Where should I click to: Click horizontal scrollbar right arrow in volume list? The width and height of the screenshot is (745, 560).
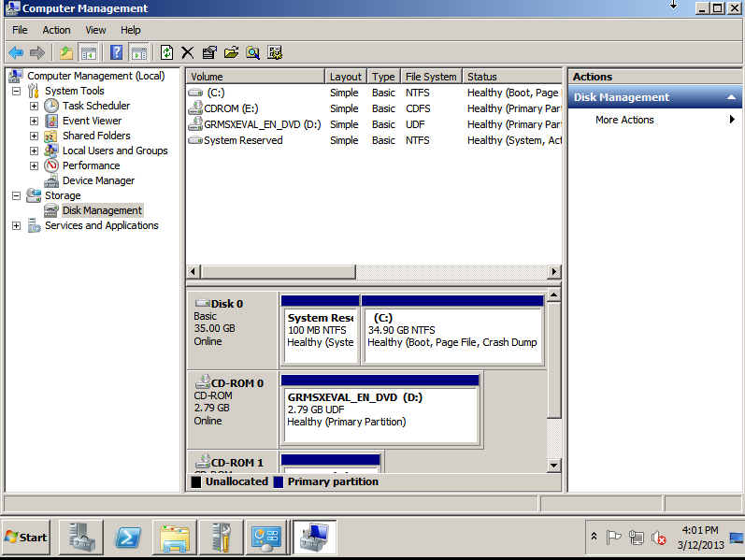point(553,272)
